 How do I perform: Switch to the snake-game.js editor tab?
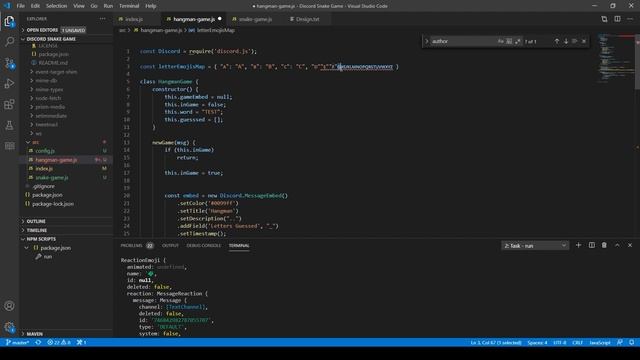(255, 19)
